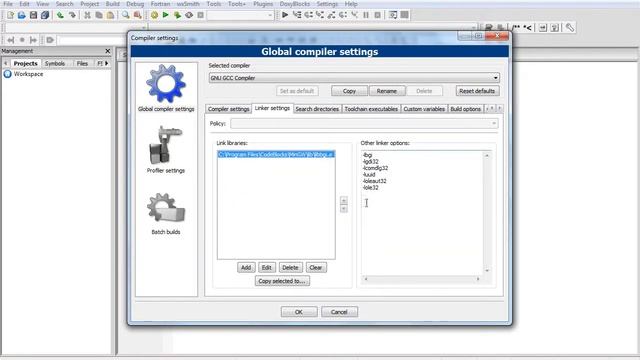Click the Run to cursor debug icon
This screenshot has height=360, width=640.
(x=297, y=15)
